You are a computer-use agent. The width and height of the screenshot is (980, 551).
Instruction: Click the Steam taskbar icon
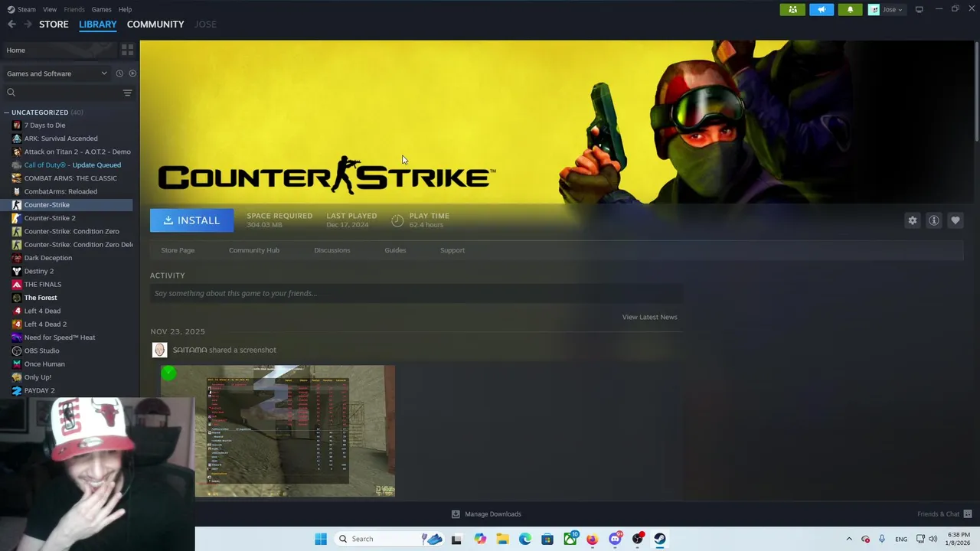(660, 539)
